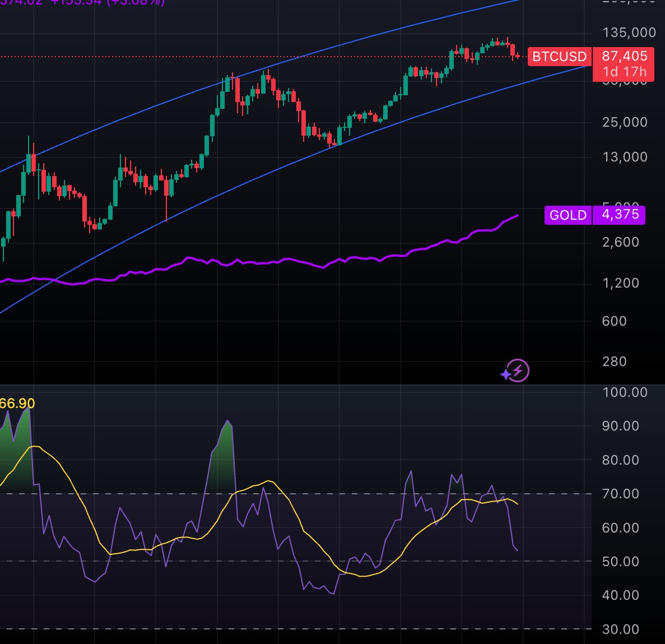Click the latest red BTC candlestick
The image size is (665, 644).
coord(518,56)
